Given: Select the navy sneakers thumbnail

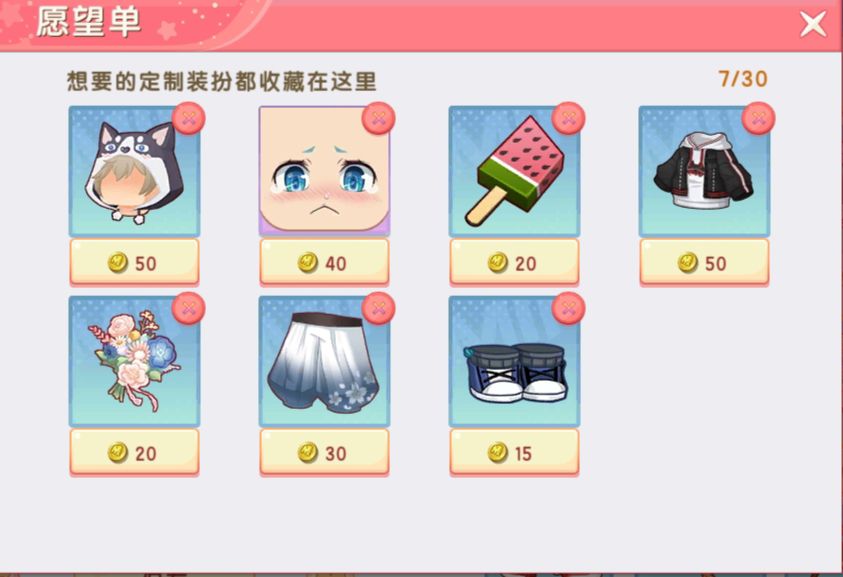Looking at the screenshot, I should tap(514, 361).
